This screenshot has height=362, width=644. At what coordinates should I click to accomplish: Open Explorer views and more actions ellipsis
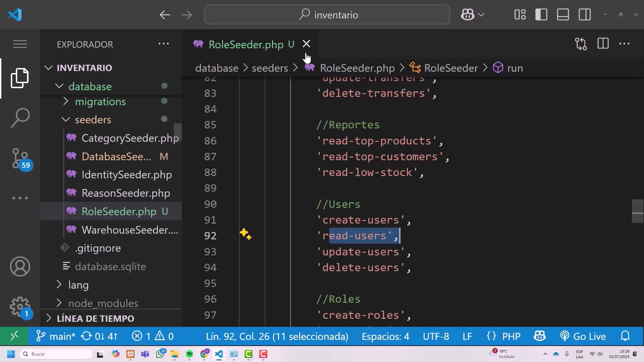pos(164,44)
